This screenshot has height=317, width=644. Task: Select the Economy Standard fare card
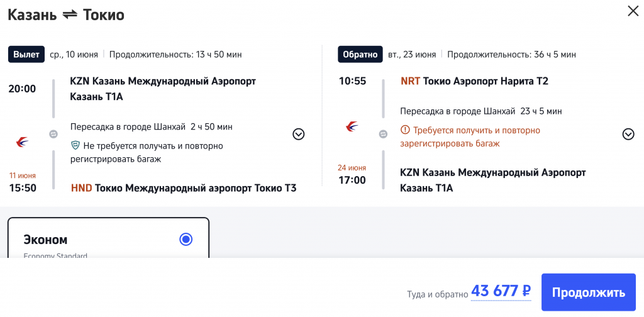[108, 242]
